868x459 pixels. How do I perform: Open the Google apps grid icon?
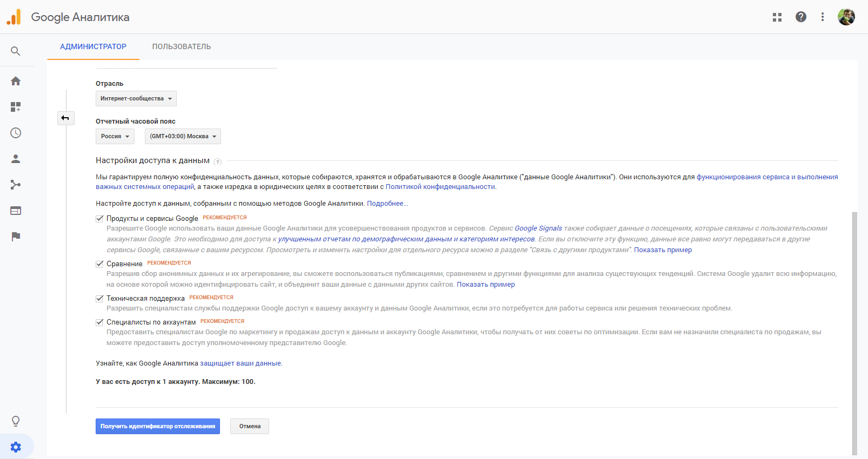[x=777, y=17]
